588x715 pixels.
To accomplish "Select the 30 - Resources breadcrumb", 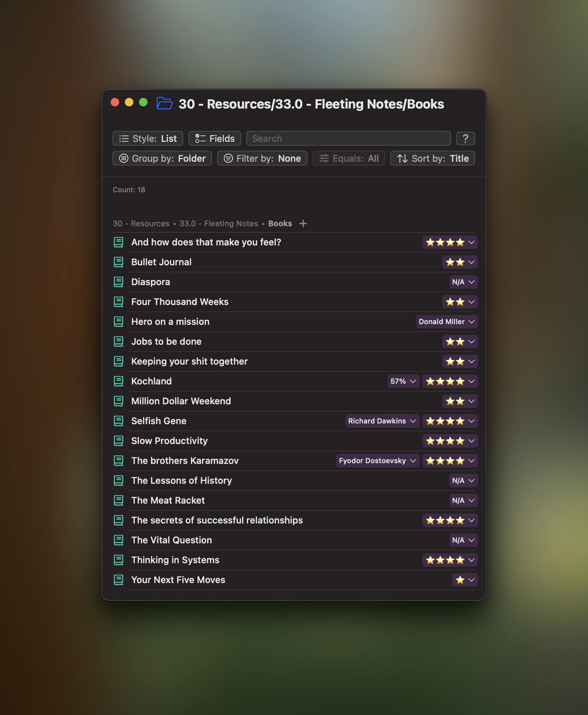I will (x=141, y=223).
